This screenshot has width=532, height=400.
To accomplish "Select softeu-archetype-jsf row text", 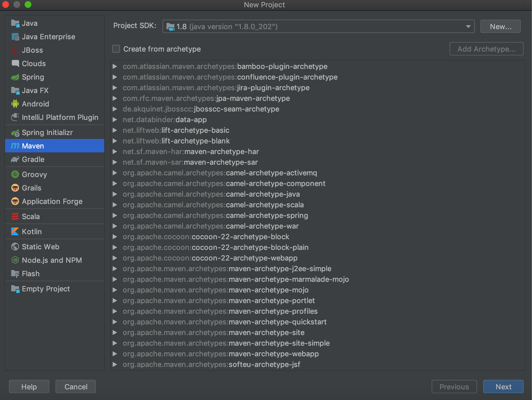I will [x=211, y=364].
